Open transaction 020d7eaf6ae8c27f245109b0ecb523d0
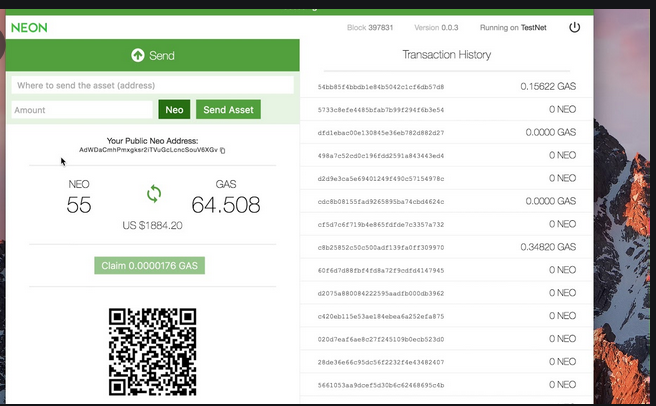The width and height of the screenshot is (656, 406). [381, 339]
